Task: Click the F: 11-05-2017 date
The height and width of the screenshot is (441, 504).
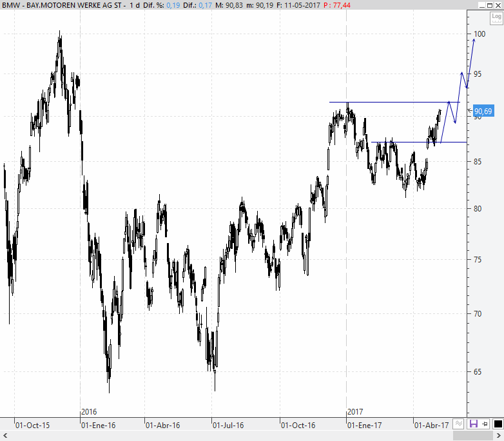Action: click(x=298, y=5)
